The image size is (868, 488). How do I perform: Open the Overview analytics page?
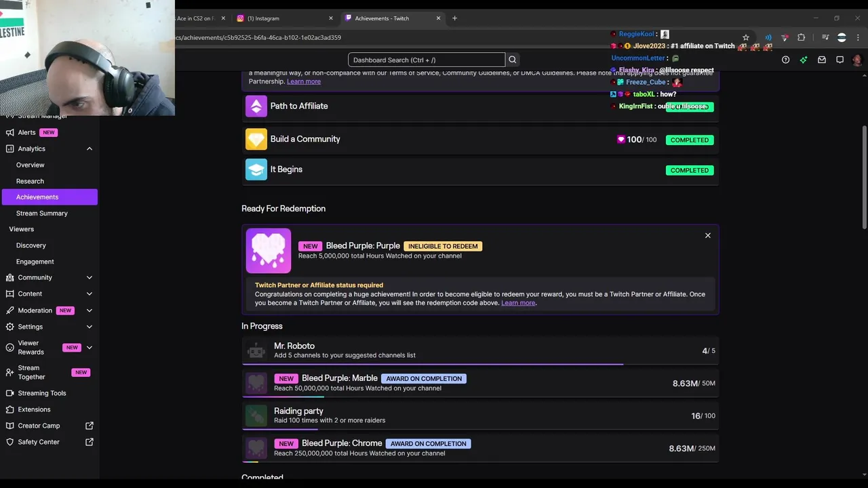coord(31,165)
